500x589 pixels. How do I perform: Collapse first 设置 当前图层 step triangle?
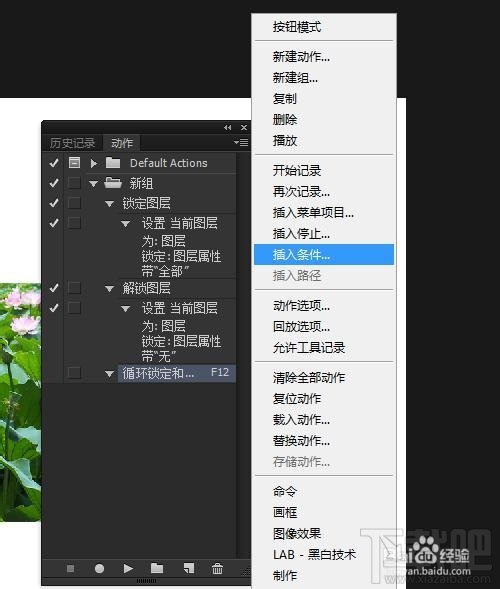coord(125,224)
